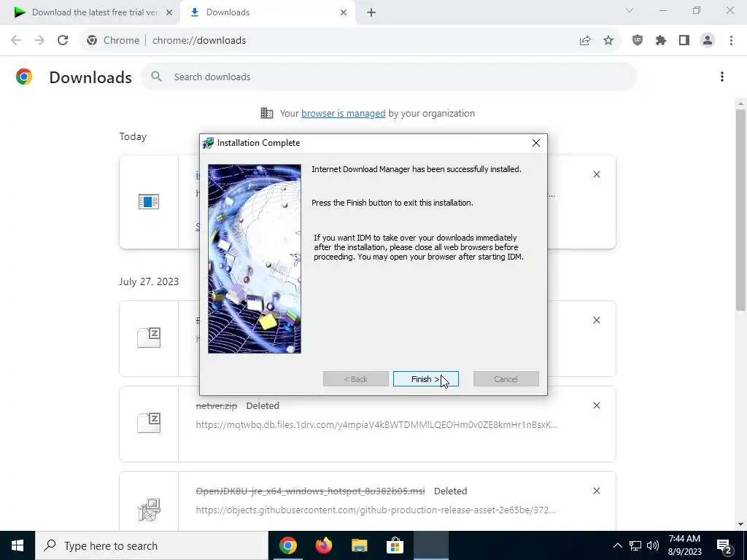Open the tab search chevron

630,10
